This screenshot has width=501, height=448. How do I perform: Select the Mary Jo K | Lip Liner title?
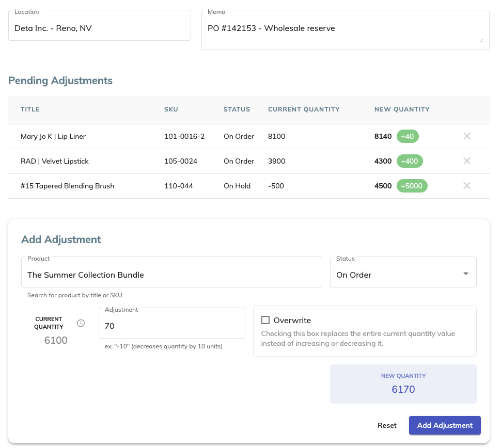tap(53, 136)
